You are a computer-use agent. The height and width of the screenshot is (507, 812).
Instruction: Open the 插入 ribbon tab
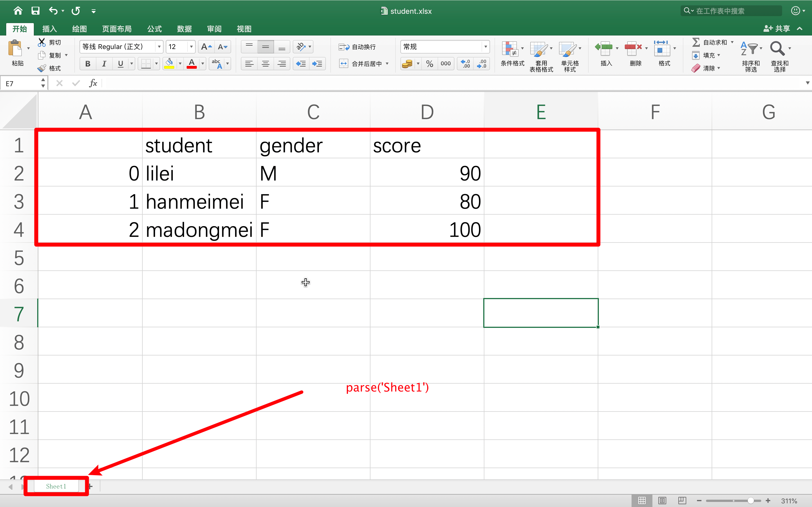[49, 29]
